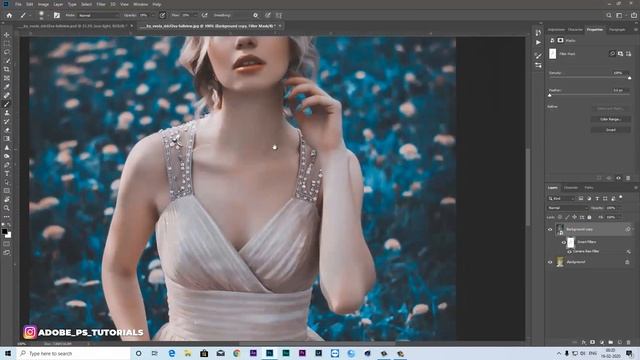The width and height of the screenshot is (640, 360).
Task: Select the Move tool in the left toolbar
Action: pyautogui.click(x=7, y=35)
